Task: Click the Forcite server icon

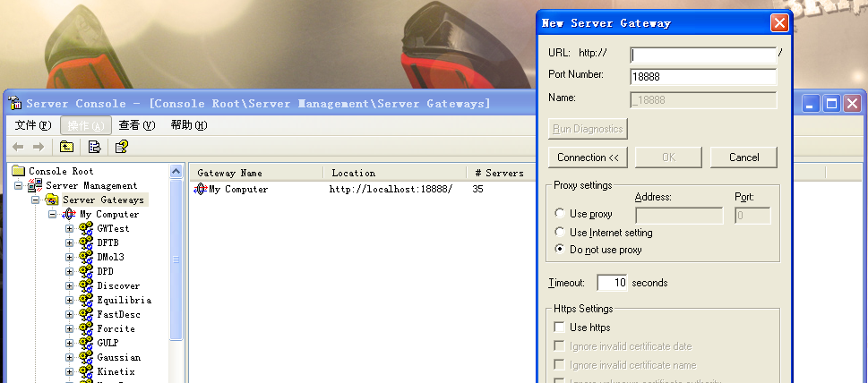Action: (86, 328)
